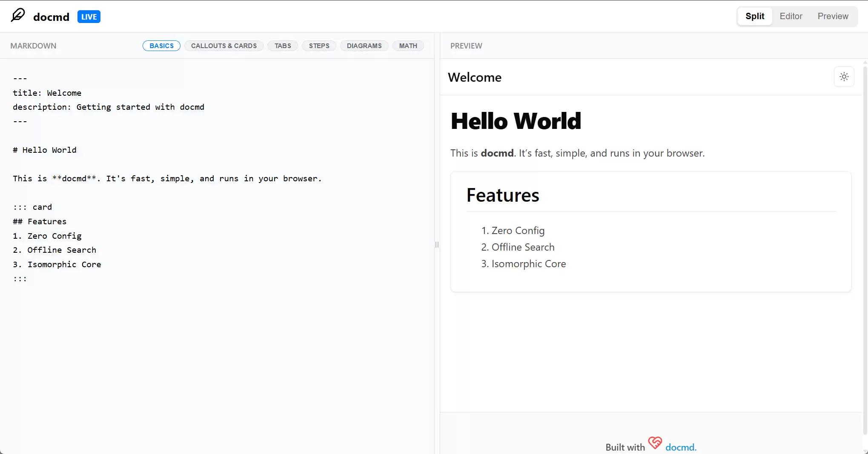Click the PREVIEW panel label
Image resolution: width=868 pixels, height=454 pixels.
click(466, 46)
